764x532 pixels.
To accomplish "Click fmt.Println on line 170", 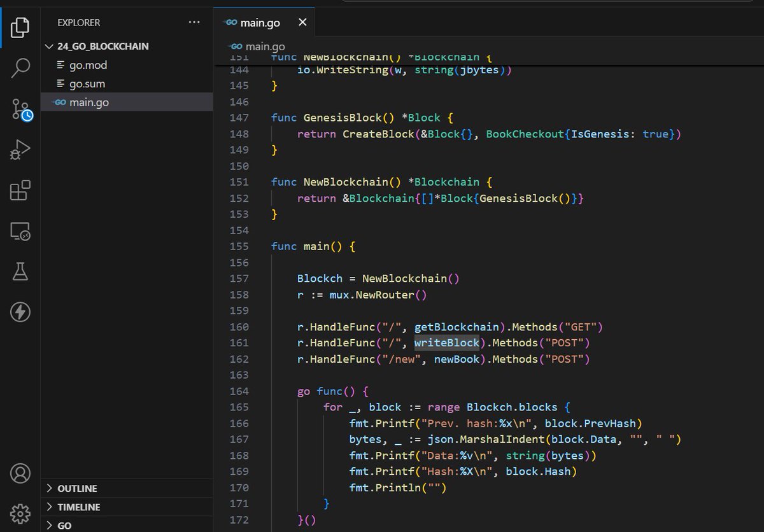I will [x=385, y=488].
